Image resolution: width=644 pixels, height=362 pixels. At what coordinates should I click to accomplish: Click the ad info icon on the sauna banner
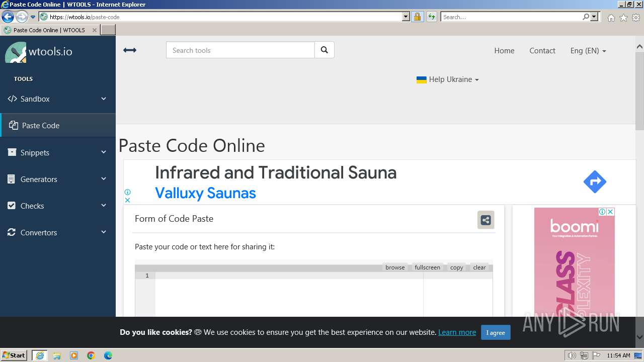[x=128, y=192]
